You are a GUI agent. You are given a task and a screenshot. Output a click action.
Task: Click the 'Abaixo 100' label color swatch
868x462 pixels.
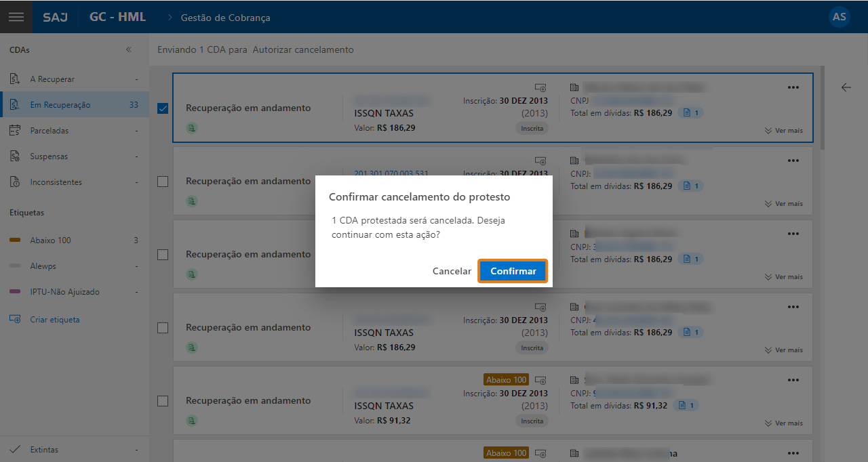(16, 240)
